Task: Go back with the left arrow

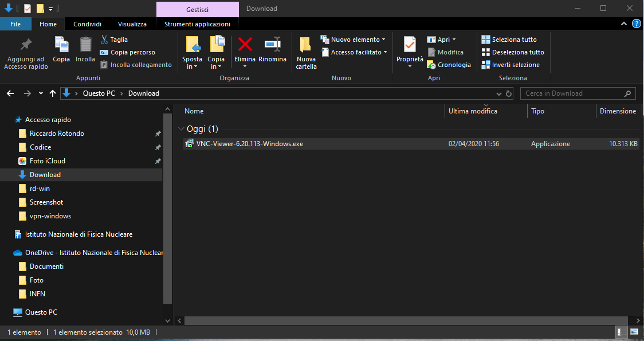Action: (x=10, y=93)
